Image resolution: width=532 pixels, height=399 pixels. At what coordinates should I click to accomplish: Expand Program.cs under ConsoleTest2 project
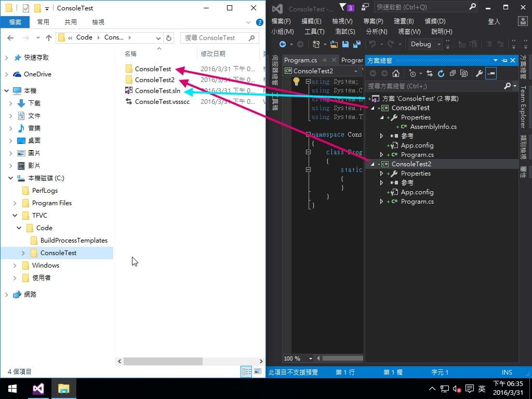point(381,202)
